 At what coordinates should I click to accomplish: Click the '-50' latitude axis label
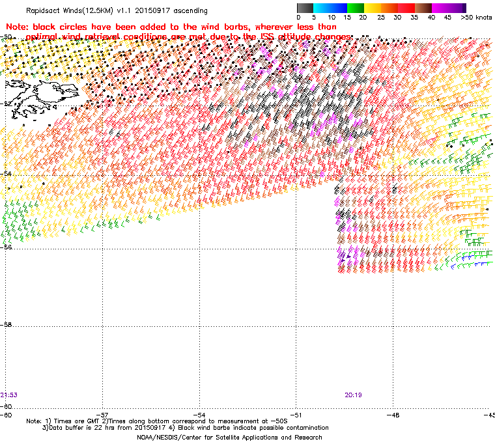(x=6, y=36)
